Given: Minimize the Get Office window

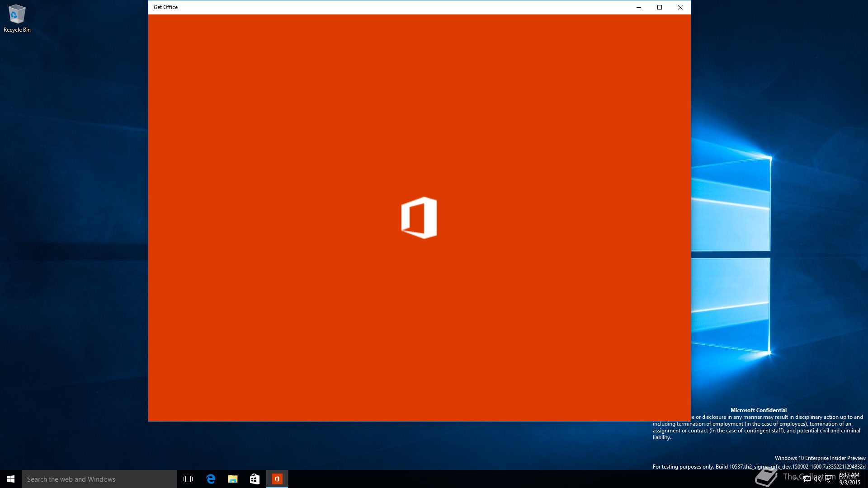Looking at the screenshot, I should pyautogui.click(x=639, y=7).
